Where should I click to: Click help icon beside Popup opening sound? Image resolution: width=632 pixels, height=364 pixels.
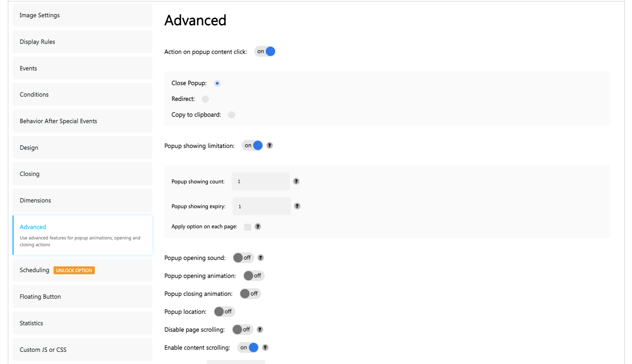[261, 258]
